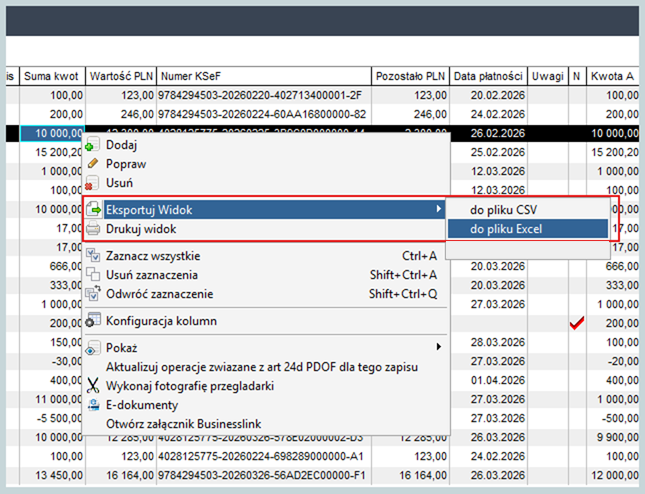This screenshot has width=645, height=494.
Task: Click the Usuń zaznaczenia icon
Action: (93, 275)
